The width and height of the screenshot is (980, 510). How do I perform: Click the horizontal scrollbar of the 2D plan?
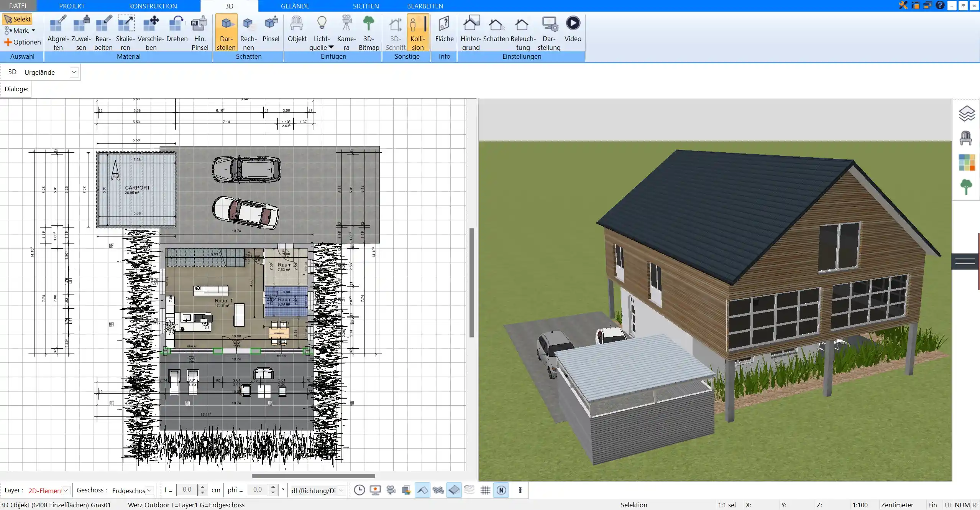point(314,476)
